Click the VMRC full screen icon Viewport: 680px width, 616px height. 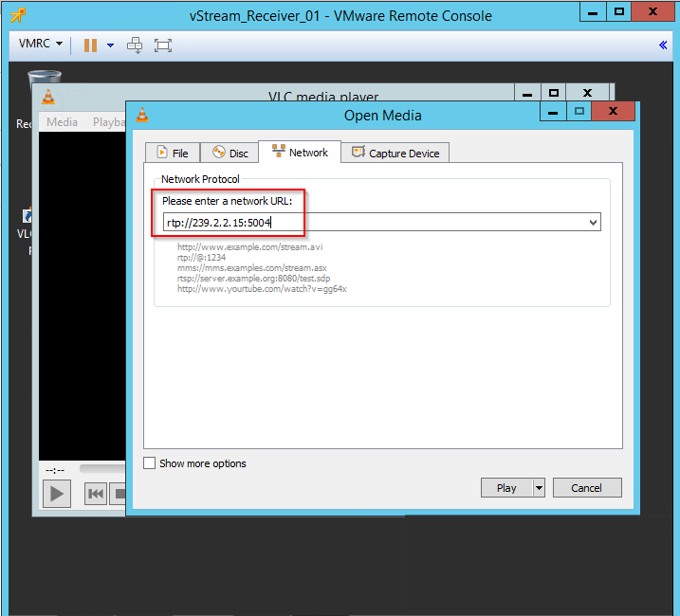tap(162, 45)
